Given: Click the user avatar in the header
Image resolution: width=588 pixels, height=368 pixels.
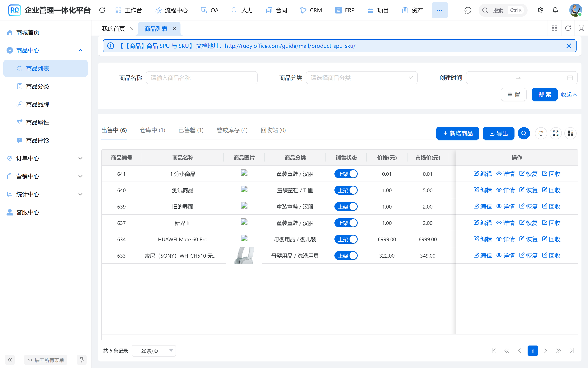Looking at the screenshot, I should 575,10.
